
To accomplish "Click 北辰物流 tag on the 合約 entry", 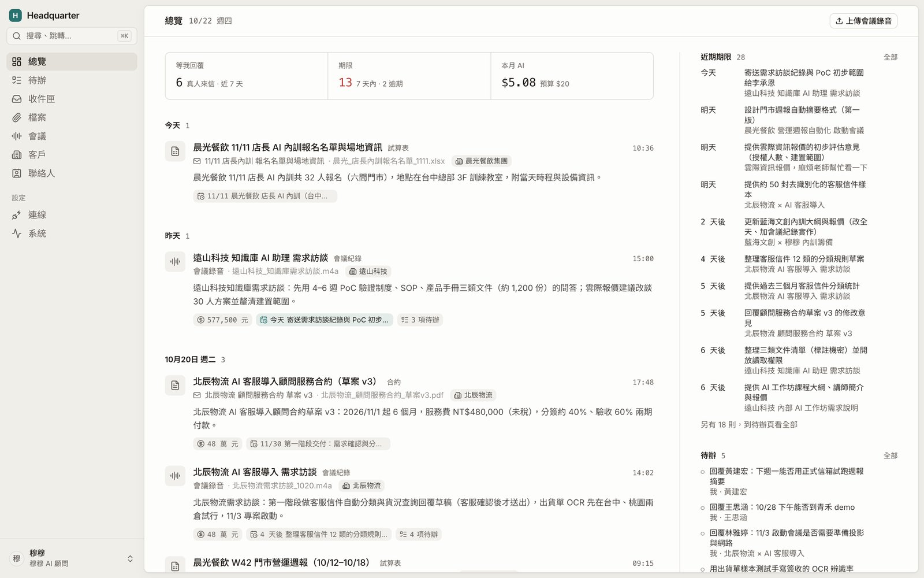I will coord(473,395).
